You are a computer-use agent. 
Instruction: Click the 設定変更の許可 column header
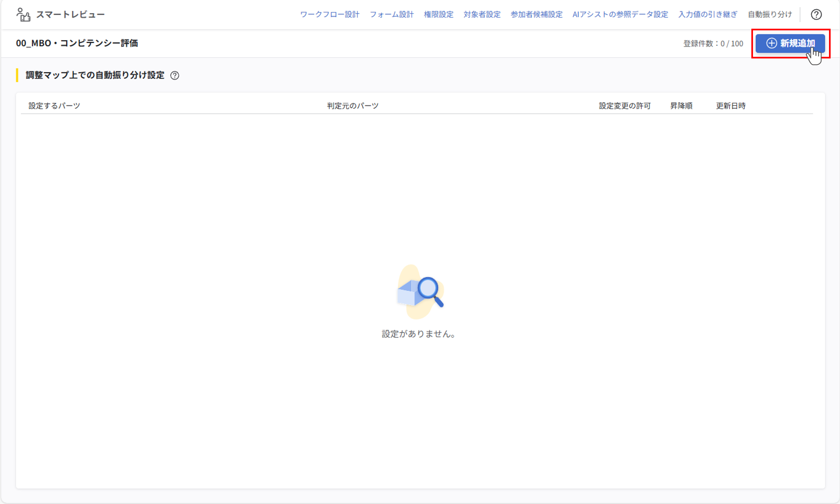pos(624,106)
